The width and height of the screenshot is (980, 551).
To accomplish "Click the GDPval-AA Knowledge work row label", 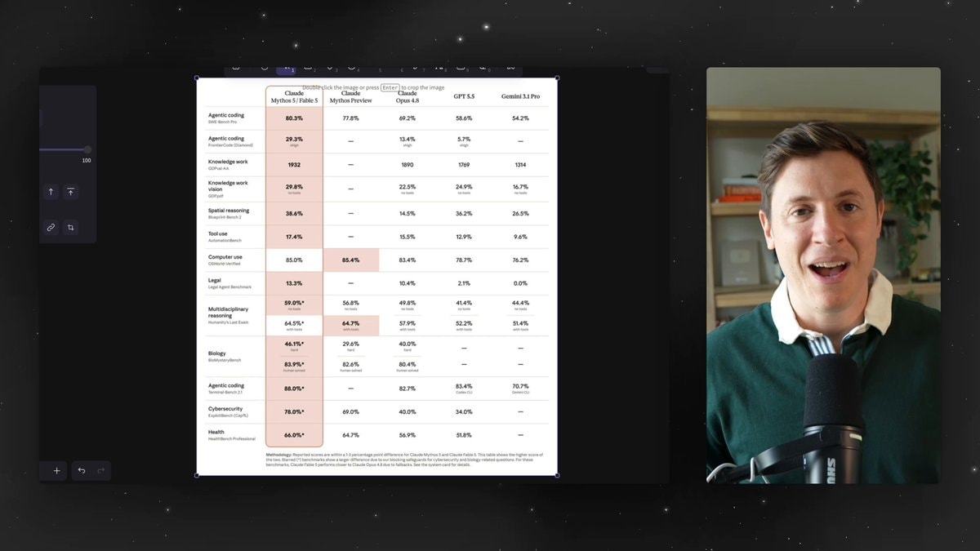I will (x=228, y=164).
